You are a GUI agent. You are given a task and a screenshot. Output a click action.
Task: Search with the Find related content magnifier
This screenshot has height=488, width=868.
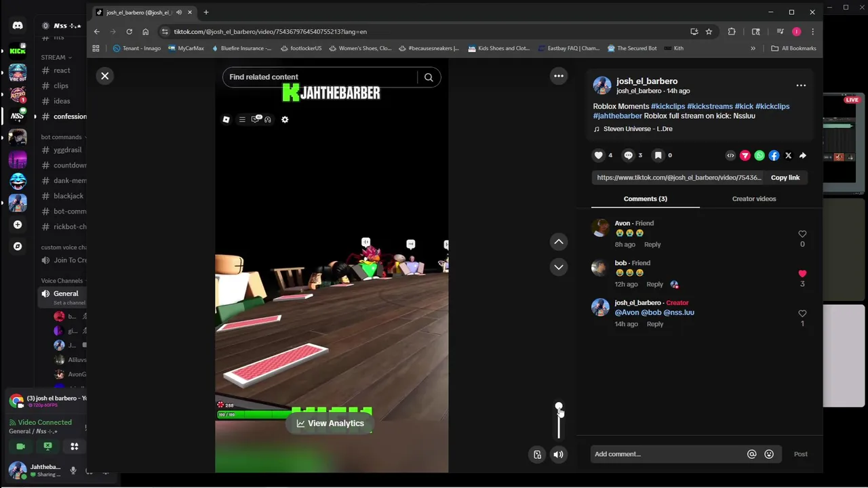[x=429, y=77]
